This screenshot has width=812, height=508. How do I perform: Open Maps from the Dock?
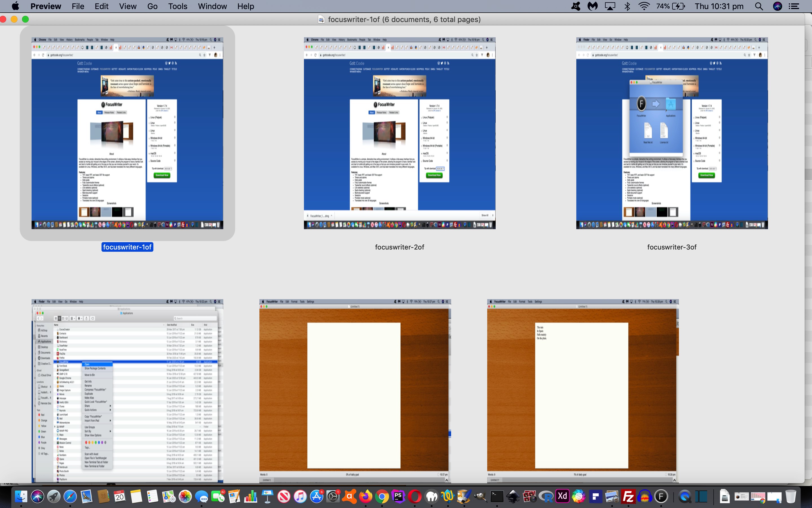pos(169,496)
